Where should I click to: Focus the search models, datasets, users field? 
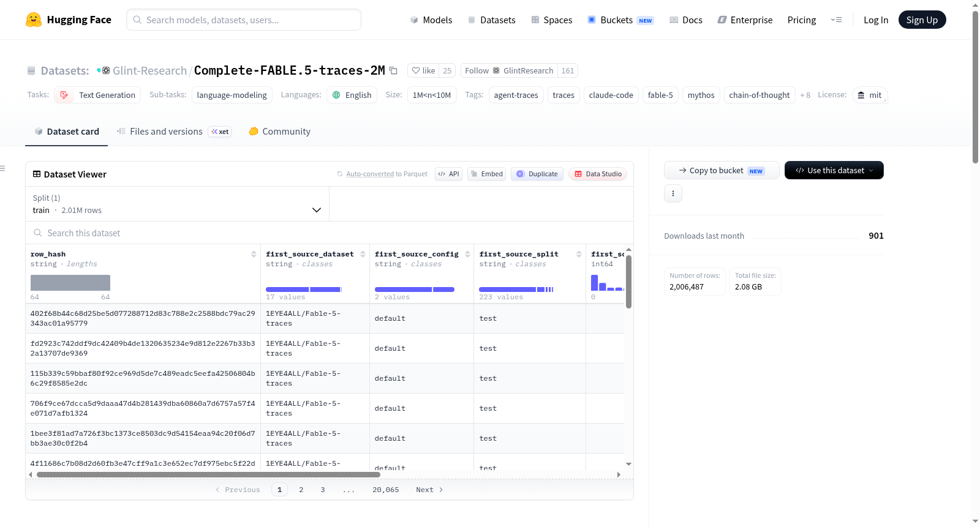pos(244,20)
